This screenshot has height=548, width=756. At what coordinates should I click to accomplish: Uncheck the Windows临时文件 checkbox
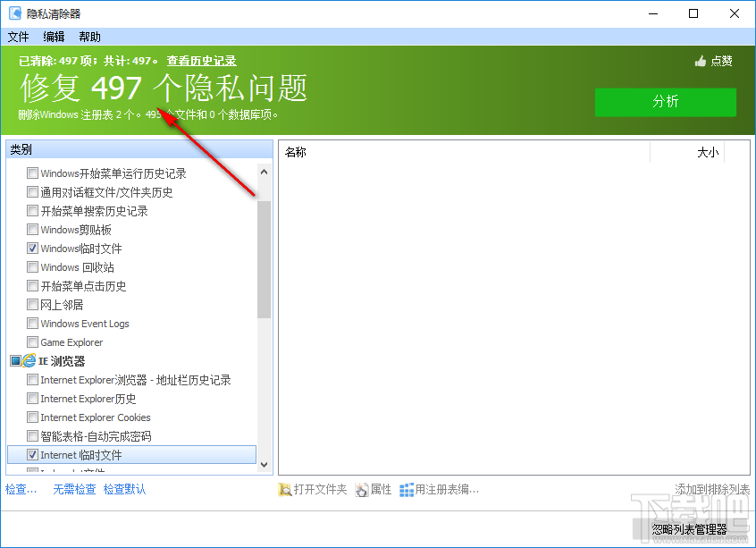(x=32, y=248)
